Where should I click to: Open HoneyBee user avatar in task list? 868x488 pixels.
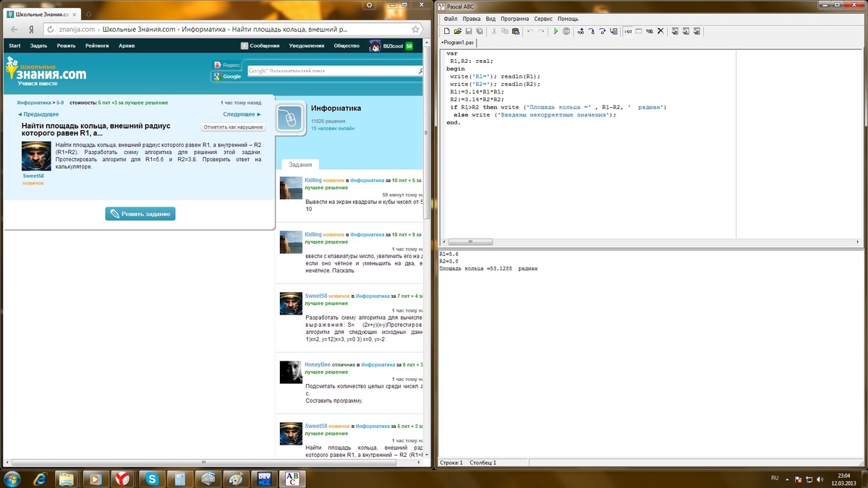[291, 372]
